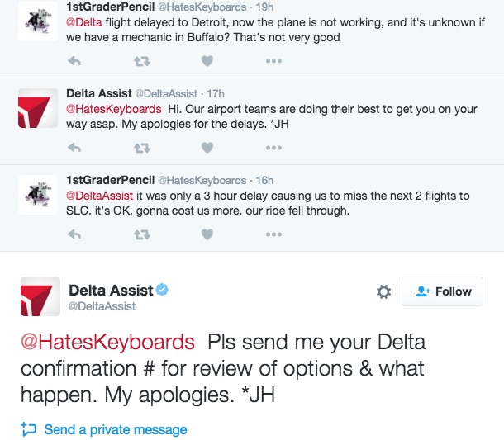This screenshot has height=440, width=504.
Task: Follow the Delta Assist account
Action: coord(442,291)
